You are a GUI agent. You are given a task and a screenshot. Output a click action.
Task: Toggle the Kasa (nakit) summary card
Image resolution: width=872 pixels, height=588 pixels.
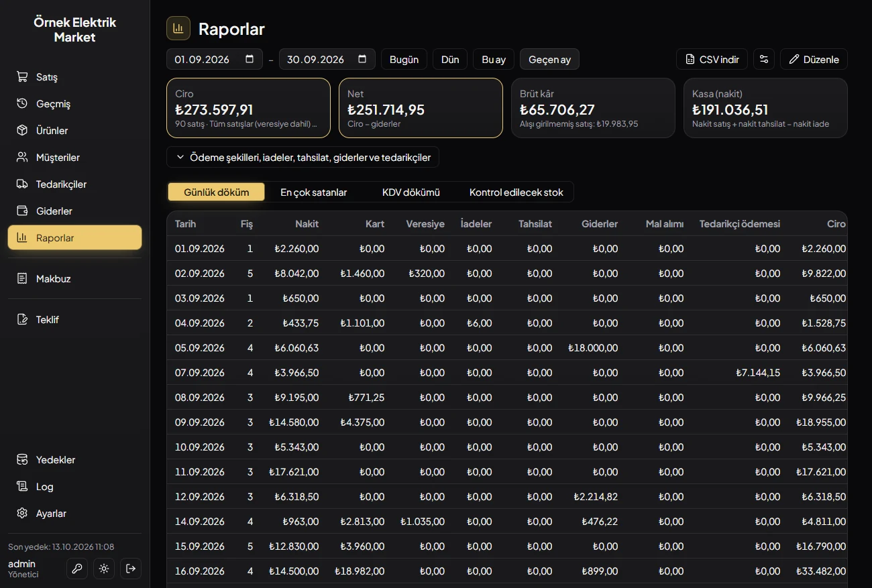tap(765, 108)
